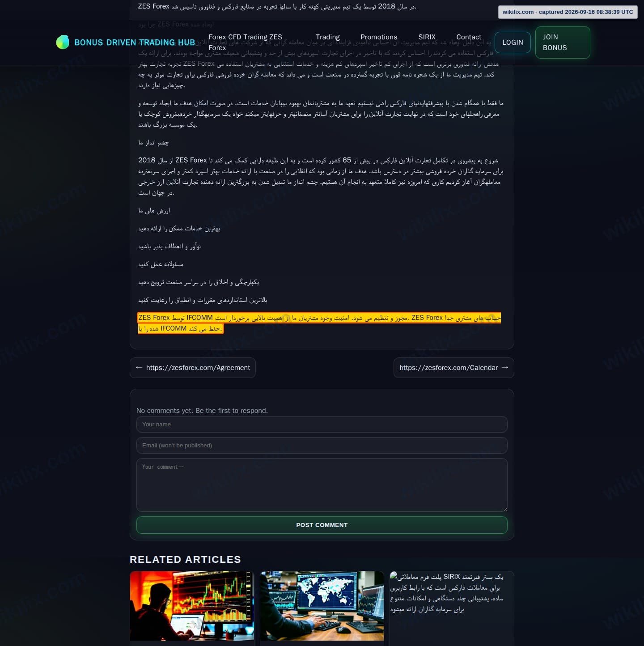Viewport: 644px width, 646px height.
Task: Click the JOIN BONUS button
Action: pyautogui.click(x=563, y=42)
